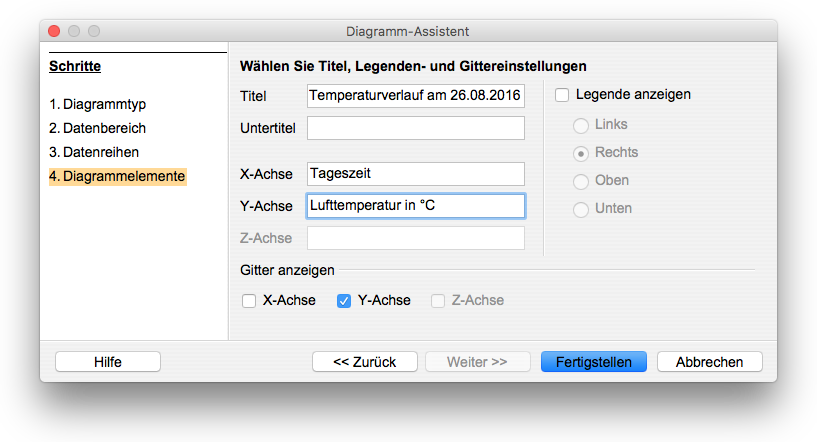Image resolution: width=817 pixels, height=442 pixels.
Task: Select the Links legend position
Action: point(580,125)
